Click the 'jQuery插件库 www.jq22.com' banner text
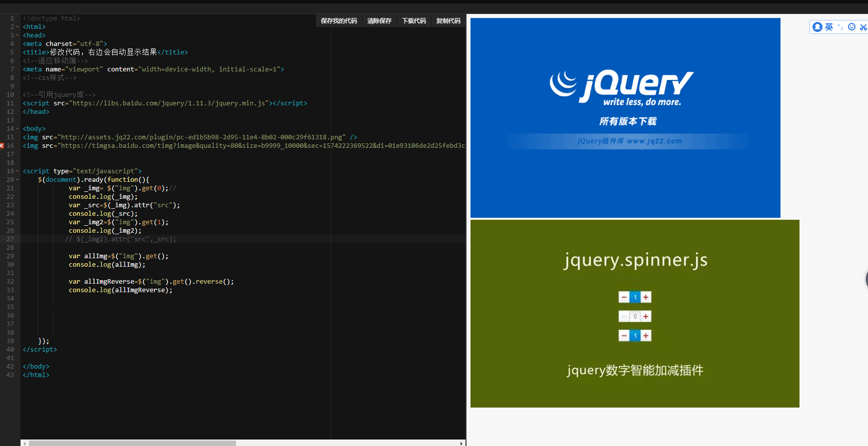 coord(629,141)
